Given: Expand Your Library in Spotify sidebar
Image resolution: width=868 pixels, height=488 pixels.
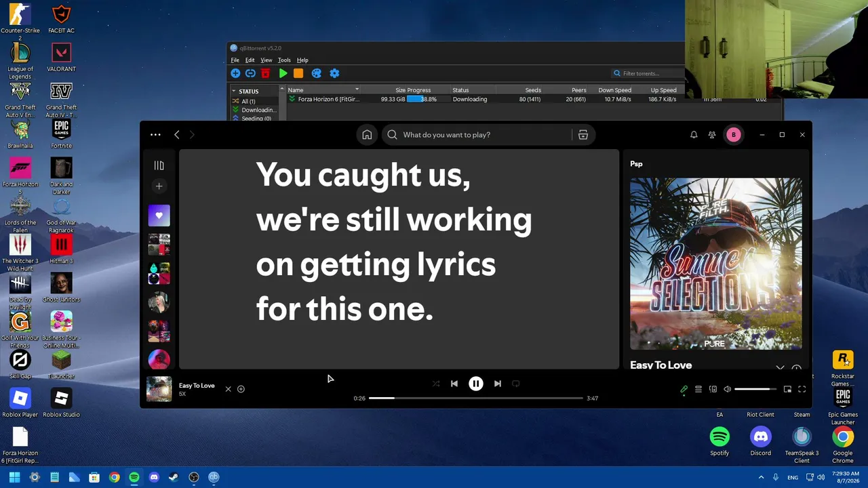Looking at the screenshot, I should tap(159, 165).
